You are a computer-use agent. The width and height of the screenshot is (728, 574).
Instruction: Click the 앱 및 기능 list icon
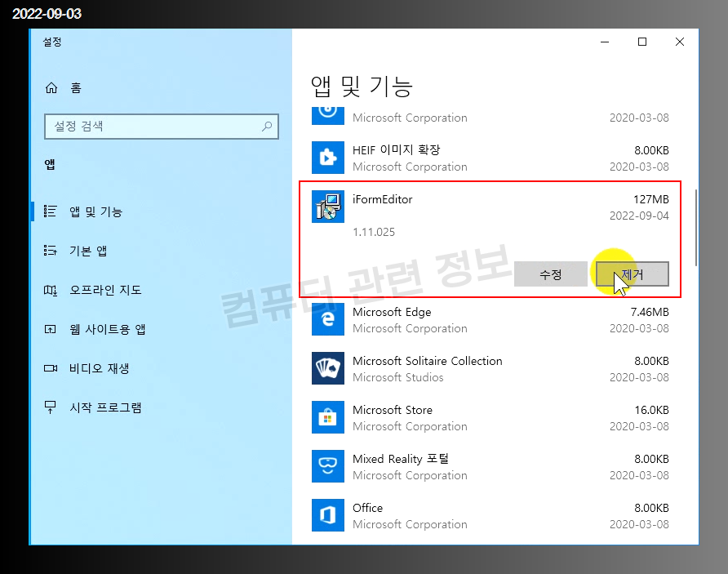[50, 211]
